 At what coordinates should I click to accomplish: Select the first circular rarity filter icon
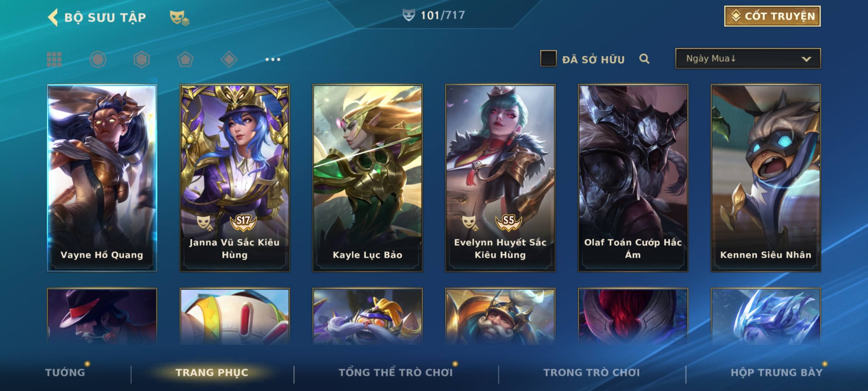click(x=98, y=59)
